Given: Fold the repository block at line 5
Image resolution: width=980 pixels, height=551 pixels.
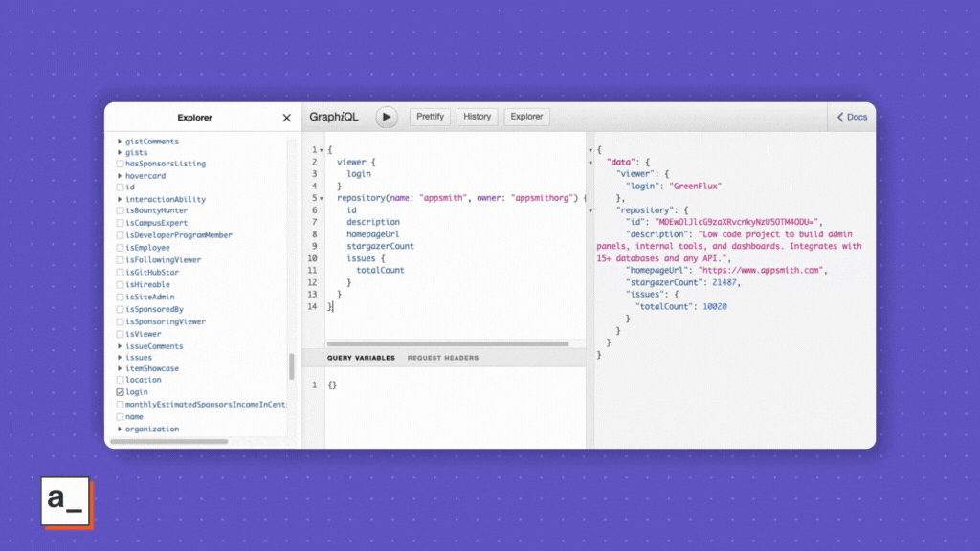Looking at the screenshot, I should coord(322,199).
